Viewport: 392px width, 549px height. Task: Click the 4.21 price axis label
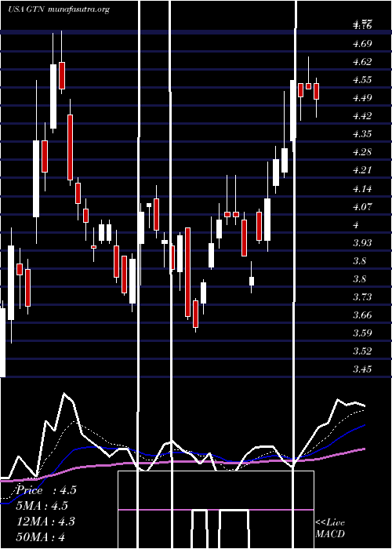362,170
